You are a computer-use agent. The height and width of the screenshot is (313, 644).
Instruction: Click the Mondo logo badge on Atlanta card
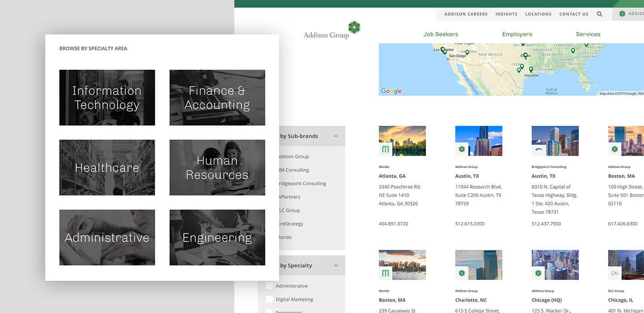pyautogui.click(x=385, y=149)
